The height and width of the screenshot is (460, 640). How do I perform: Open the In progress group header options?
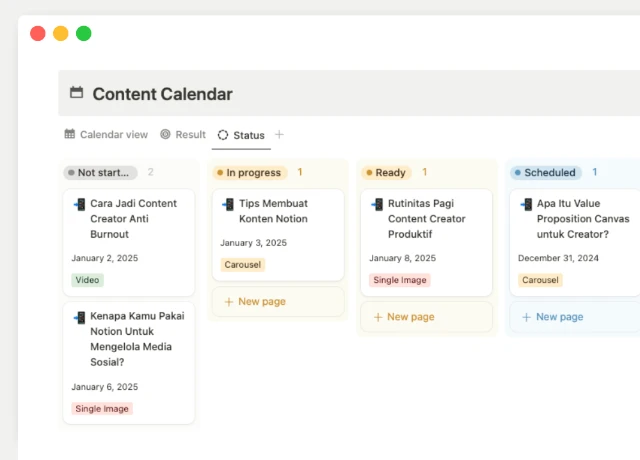pos(250,172)
